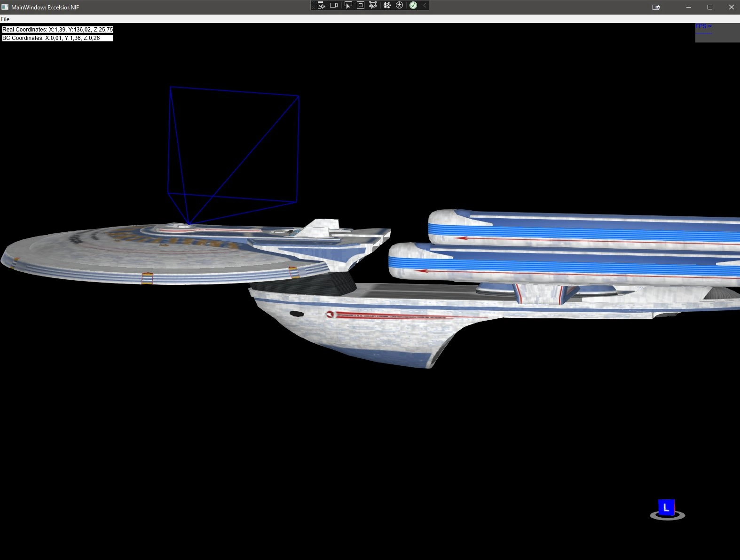Click the Real Coordinates readout field

(x=57, y=29)
